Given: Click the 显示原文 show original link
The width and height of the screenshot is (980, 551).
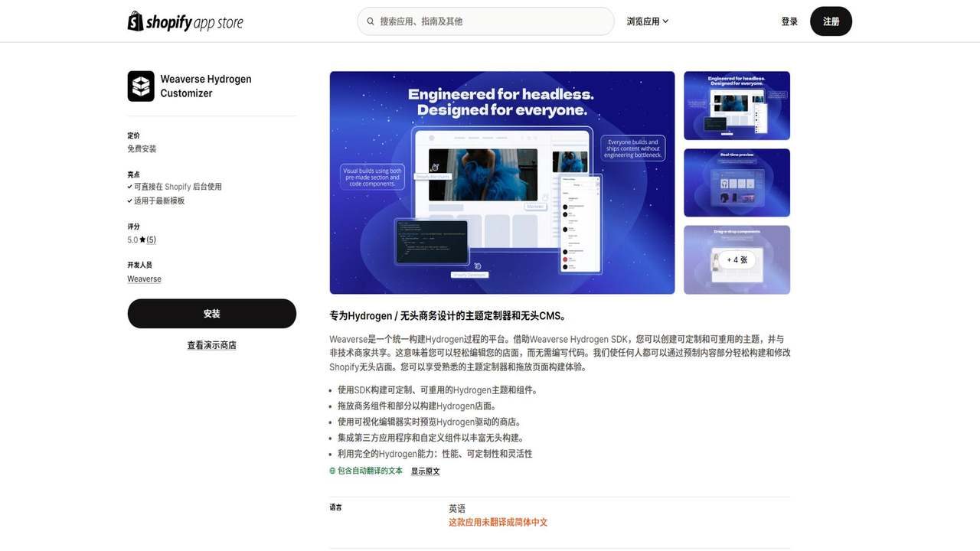Looking at the screenshot, I should pos(425,471).
